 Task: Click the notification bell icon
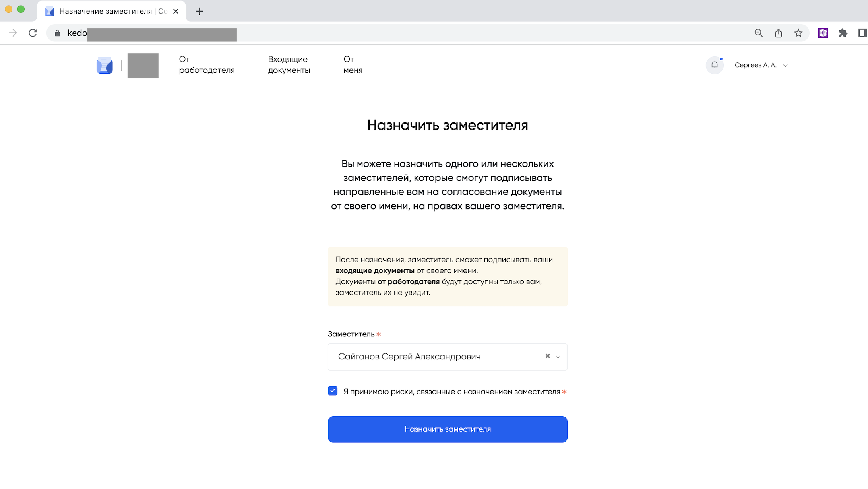[714, 65]
